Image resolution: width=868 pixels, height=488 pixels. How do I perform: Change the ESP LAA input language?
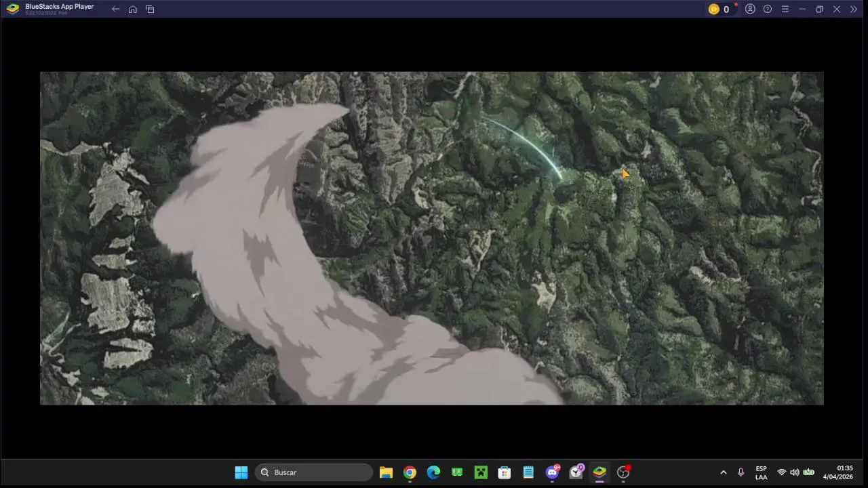762,472
